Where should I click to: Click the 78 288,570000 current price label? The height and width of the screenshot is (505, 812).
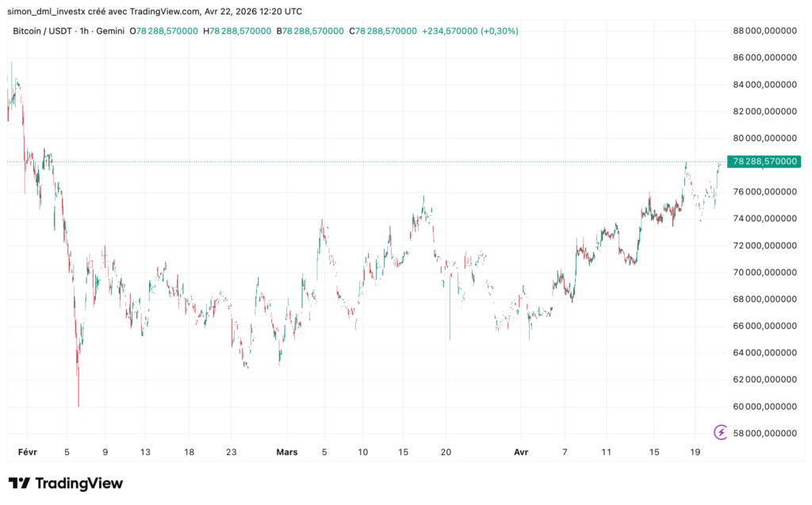click(763, 161)
